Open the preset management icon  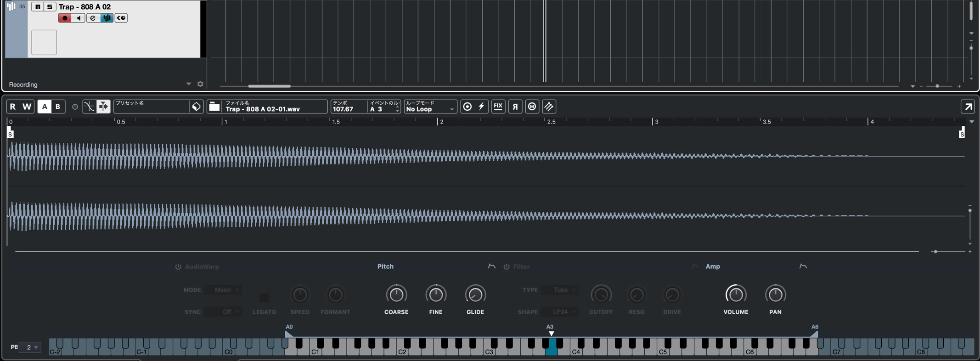pyautogui.click(x=196, y=107)
